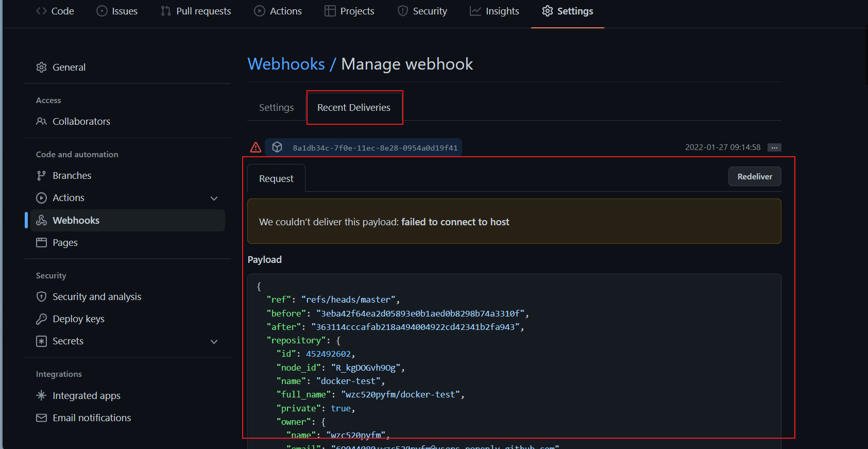Open the Request tab of delivery
Viewport: 868px width, 449px height.
pyautogui.click(x=276, y=179)
